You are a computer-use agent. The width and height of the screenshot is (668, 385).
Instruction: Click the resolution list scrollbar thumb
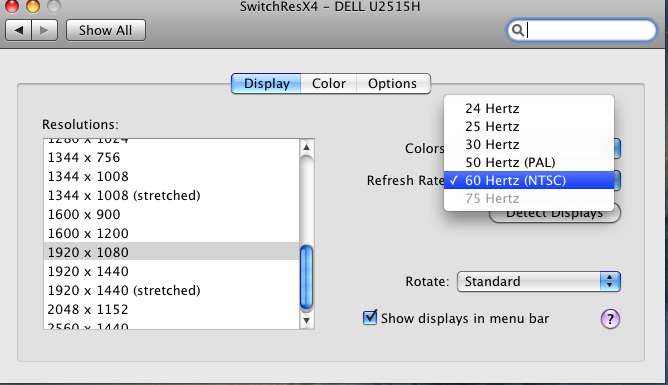pyautogui.click(x=306, y=277)
